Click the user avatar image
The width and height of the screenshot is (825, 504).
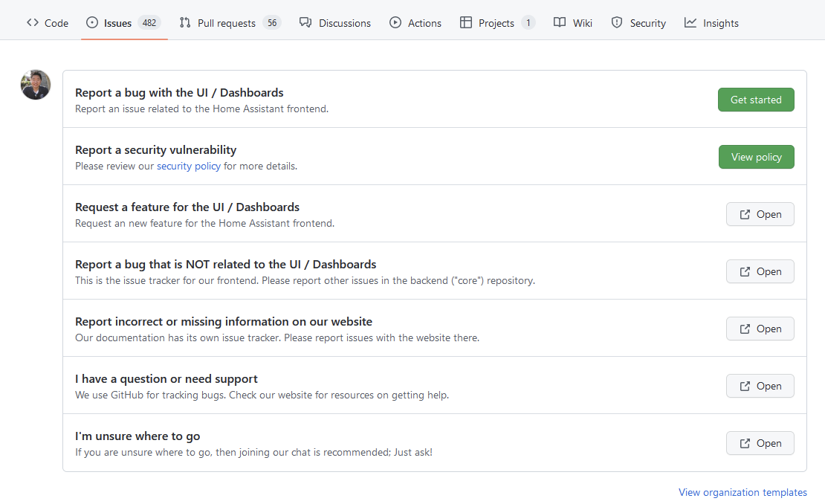click(x=35, y=84)
